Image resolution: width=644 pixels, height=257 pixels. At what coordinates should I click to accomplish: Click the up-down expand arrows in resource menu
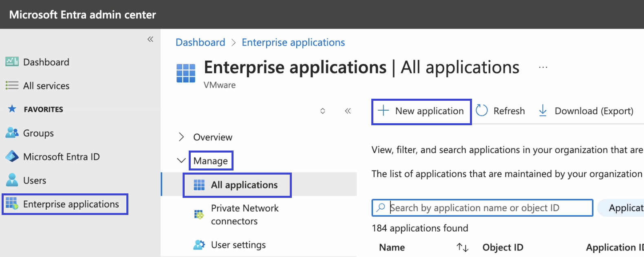coord(323,111)
